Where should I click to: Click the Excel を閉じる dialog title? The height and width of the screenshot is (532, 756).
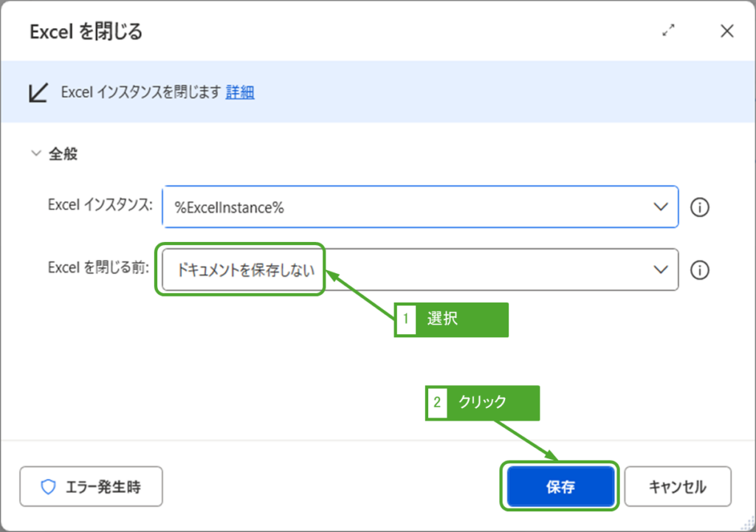tap(86, 32)
